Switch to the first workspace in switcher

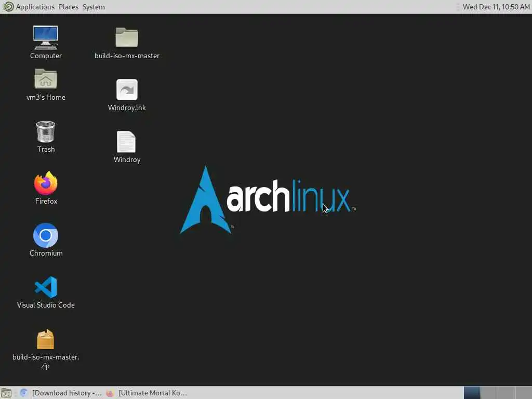point(472,393)
